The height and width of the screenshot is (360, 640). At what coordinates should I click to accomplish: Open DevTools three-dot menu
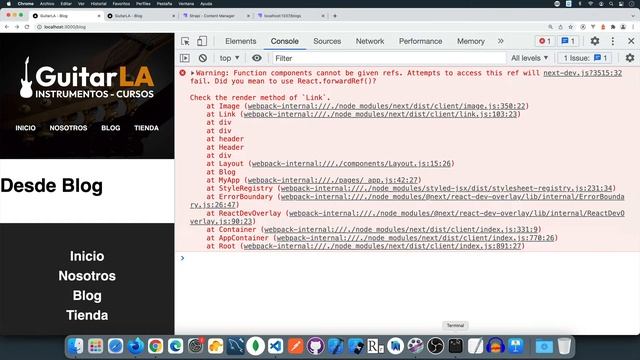coord(613,41)
